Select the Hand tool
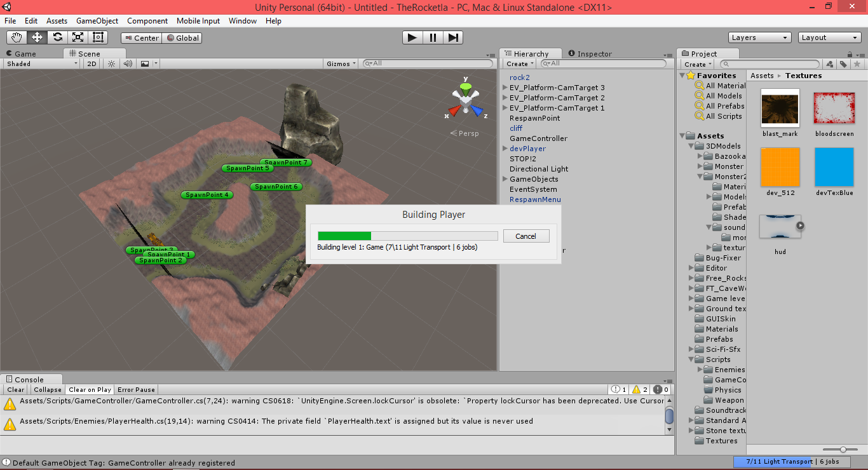 point(17,37)
